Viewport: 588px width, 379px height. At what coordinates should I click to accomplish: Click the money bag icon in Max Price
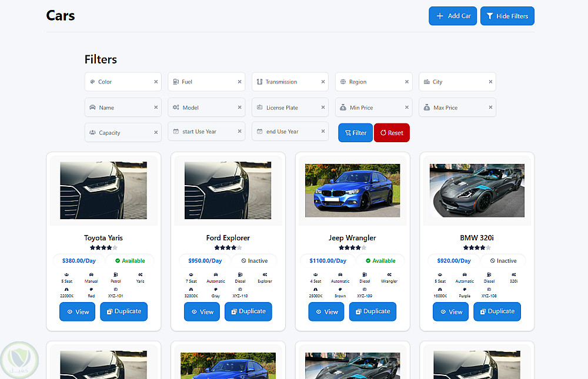pos(427,108)
